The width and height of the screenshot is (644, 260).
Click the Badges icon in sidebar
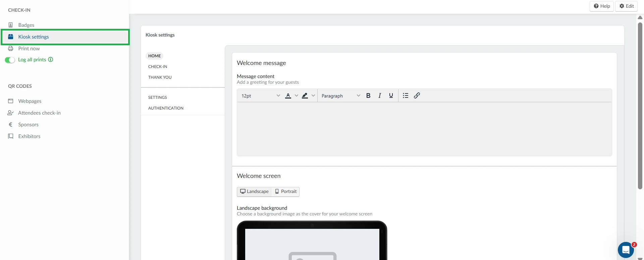tap(10, 25)
